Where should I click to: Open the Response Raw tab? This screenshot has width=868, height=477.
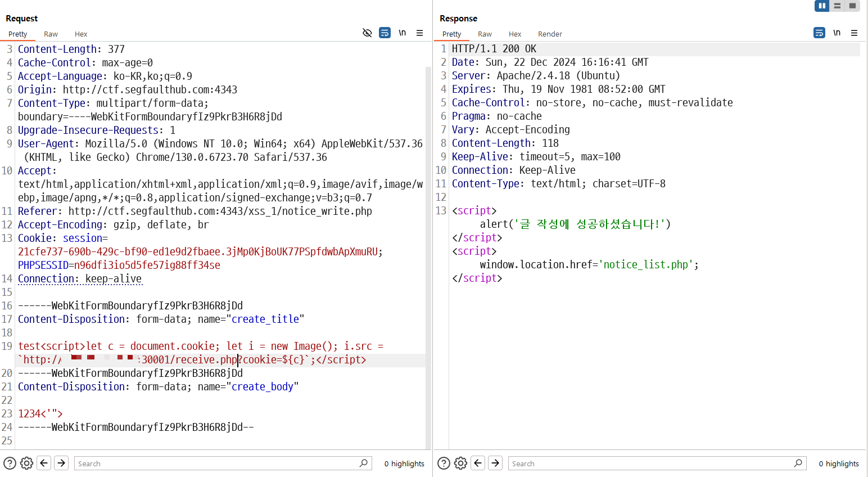click(485, 34)
